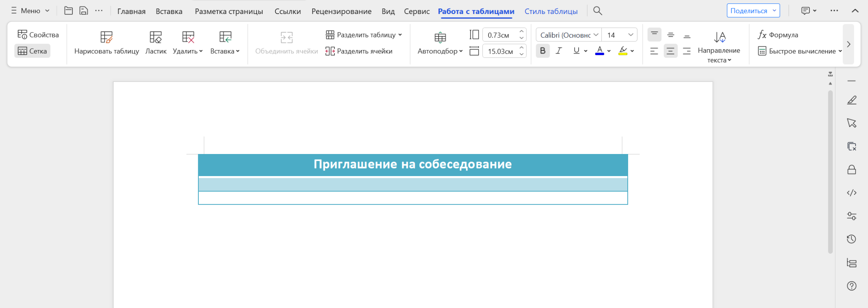Viewport: 868px width, 308px height.
Task: Activate the Eraser (Ластик) tool
Action: [x=156, y=43]
